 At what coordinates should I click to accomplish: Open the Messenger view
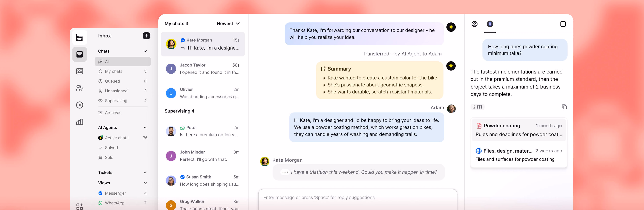[x=123, y=193]
